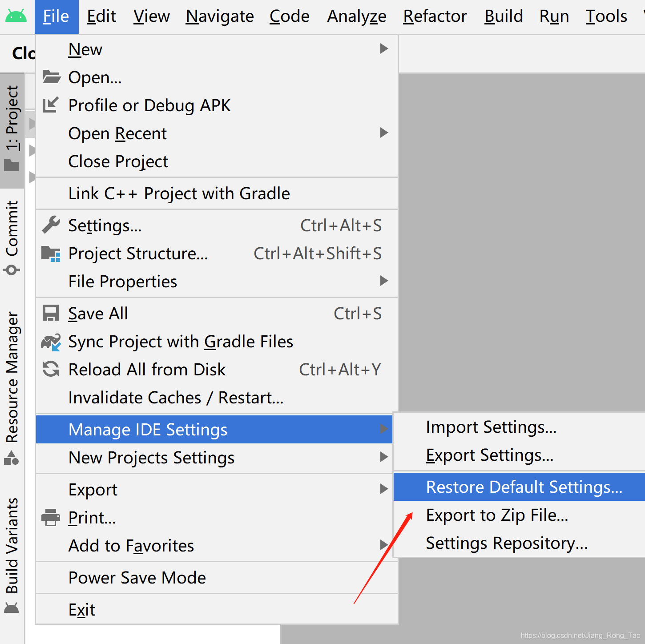Open the Navigate menu

coord(220,16)
